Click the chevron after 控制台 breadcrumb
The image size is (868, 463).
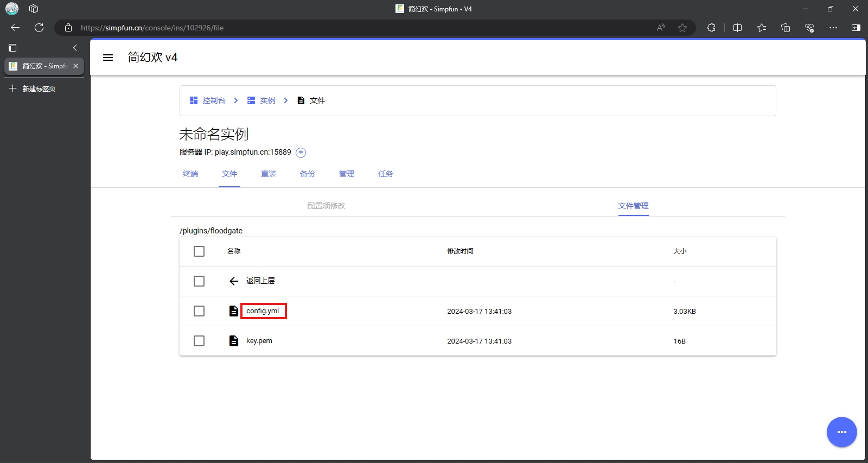coord(236,100)
